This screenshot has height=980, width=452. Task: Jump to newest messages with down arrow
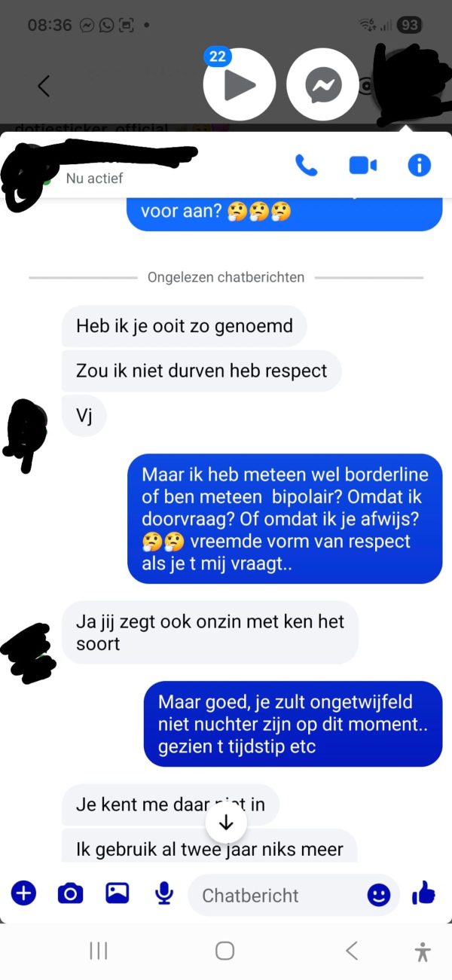click(x=226, y=823)
